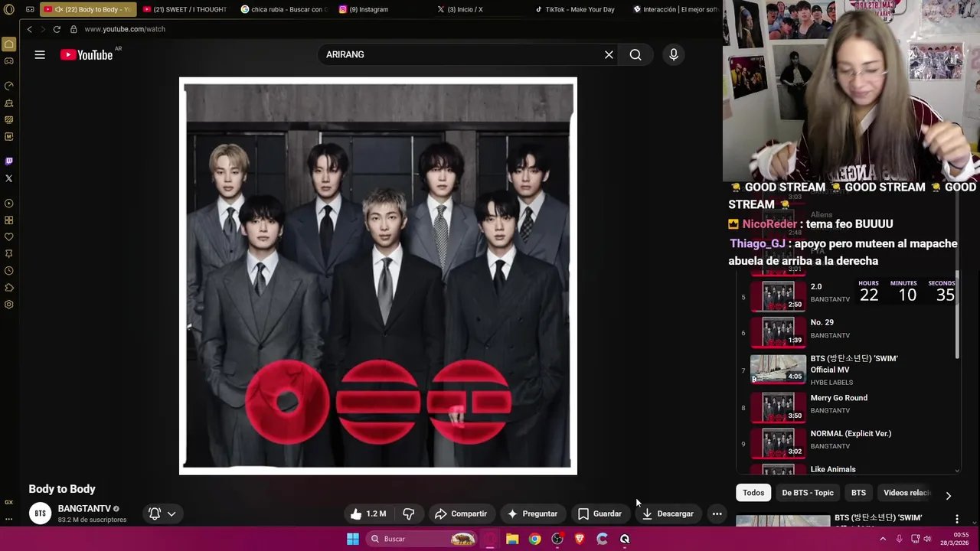Open bookmarks heart icon in sidebar

(9, 237)
